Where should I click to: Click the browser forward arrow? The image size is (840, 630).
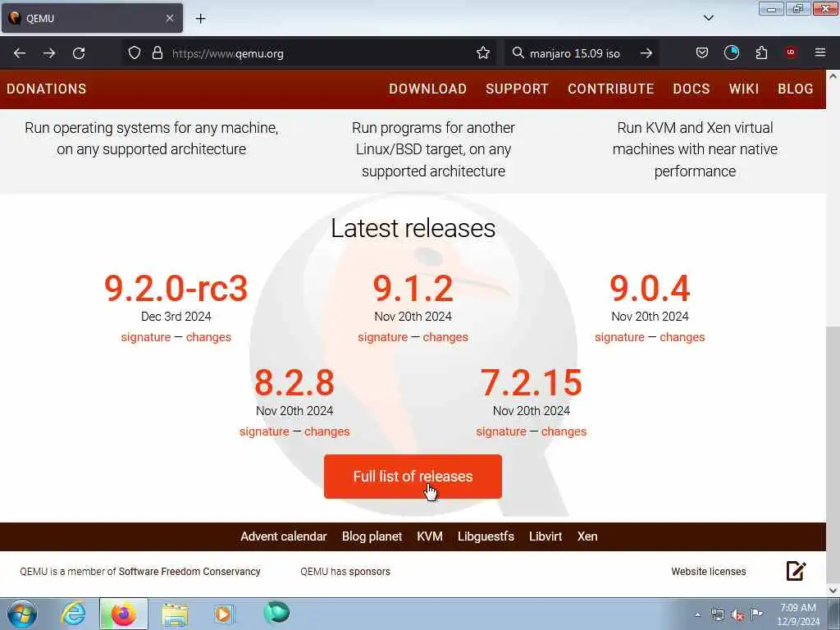click(x=49, y=53)
